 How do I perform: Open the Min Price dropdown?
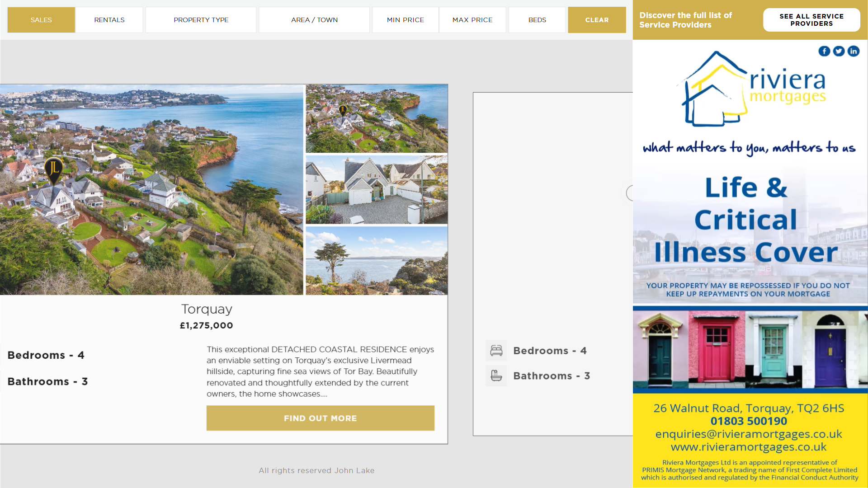click(x=405, y=20)
